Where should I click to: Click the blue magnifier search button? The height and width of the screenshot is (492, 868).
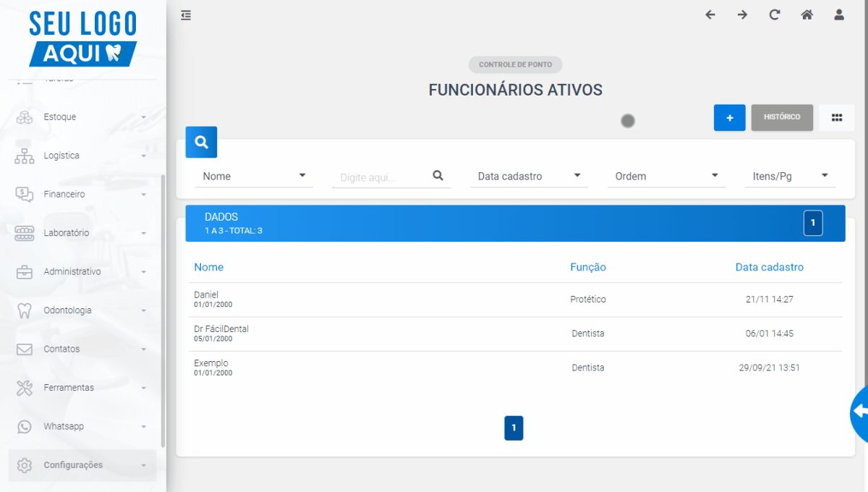[x=201, y=143]
